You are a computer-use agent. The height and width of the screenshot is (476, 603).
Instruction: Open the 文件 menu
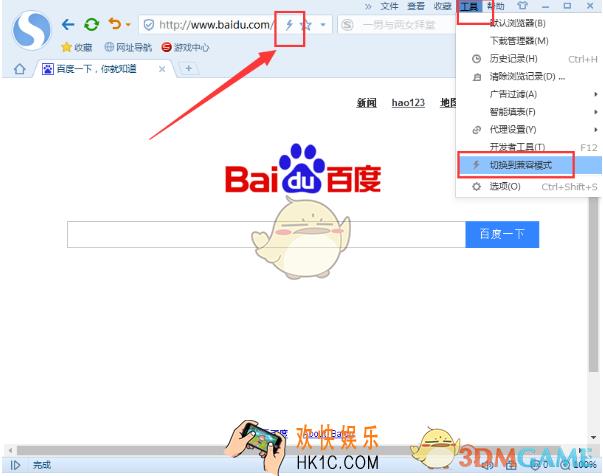tap(389, 6)
